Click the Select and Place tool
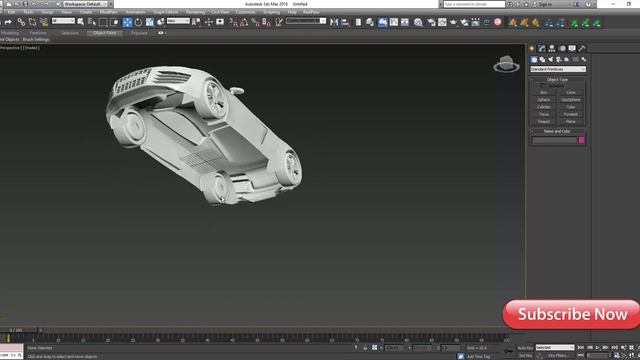The height and width of the screenshot is (360, 640). pos(161,22)
